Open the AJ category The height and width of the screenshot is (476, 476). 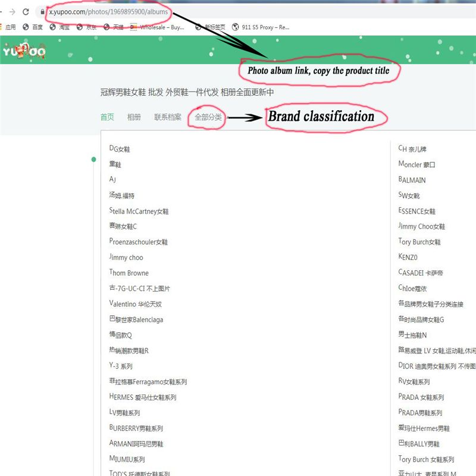coord(112,180)
